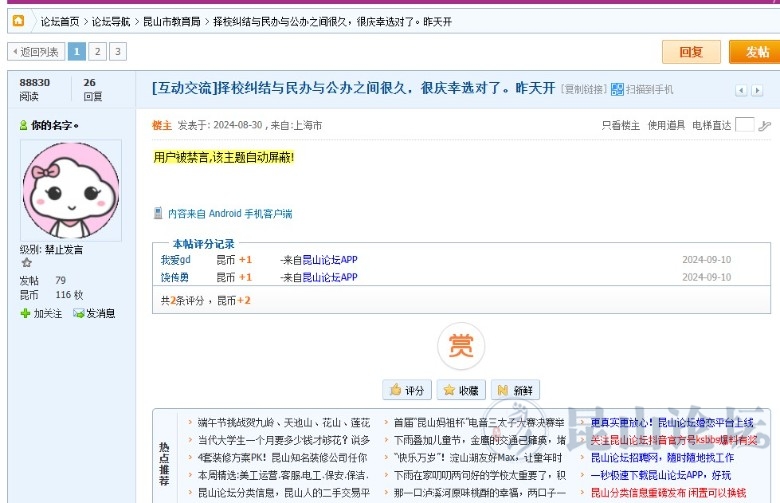Screen dimensions: 780x503
Task: Go to the previous thread arrow
Action: (742, 90)
